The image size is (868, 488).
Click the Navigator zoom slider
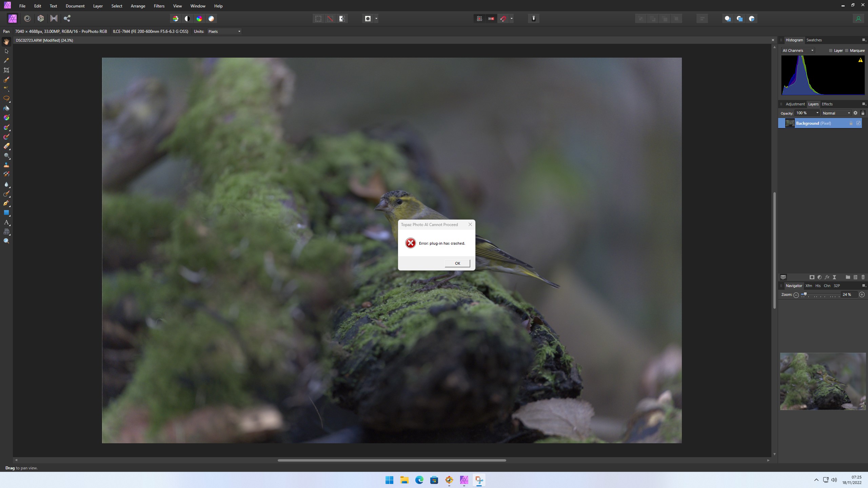[805, 294]
